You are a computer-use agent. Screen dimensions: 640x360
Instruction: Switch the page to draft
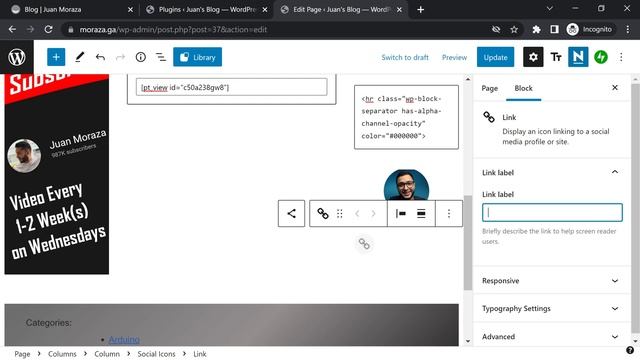[405, 58]
